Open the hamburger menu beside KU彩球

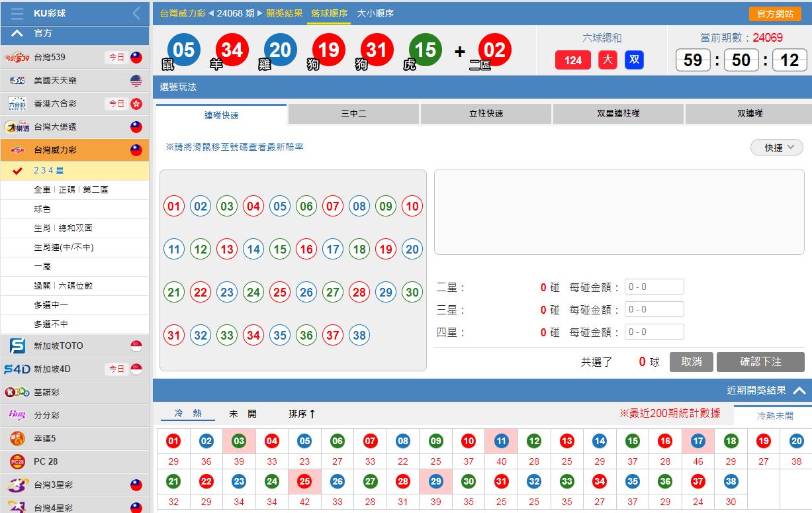[17, 13]
